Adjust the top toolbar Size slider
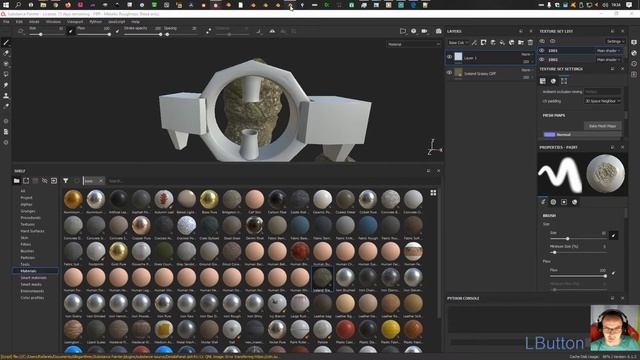Image resolution: width=640 pixels, height=360 pixels. point(46,34)
